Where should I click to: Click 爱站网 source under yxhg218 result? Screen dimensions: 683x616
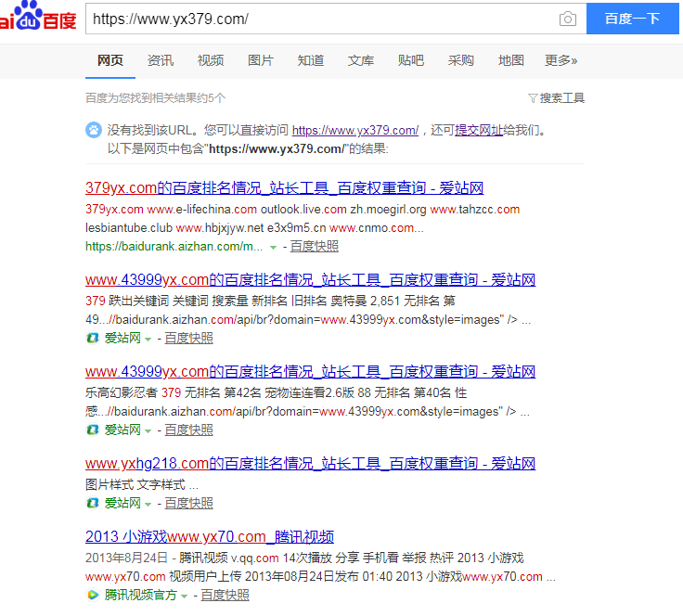pyautogui.click(x=122, y=504)
